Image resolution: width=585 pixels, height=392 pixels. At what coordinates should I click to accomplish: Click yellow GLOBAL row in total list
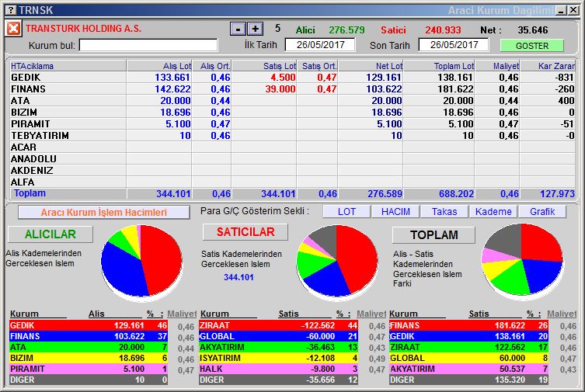[468, 358]
